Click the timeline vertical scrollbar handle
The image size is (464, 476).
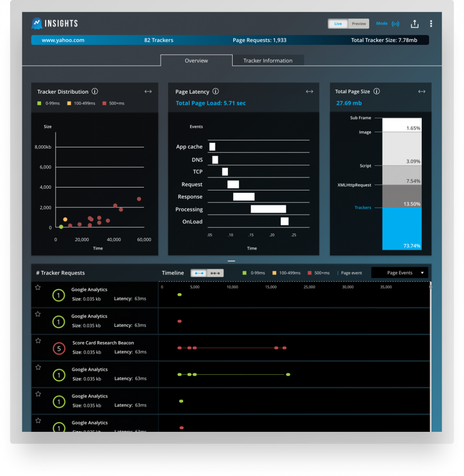tap(431, 286)
